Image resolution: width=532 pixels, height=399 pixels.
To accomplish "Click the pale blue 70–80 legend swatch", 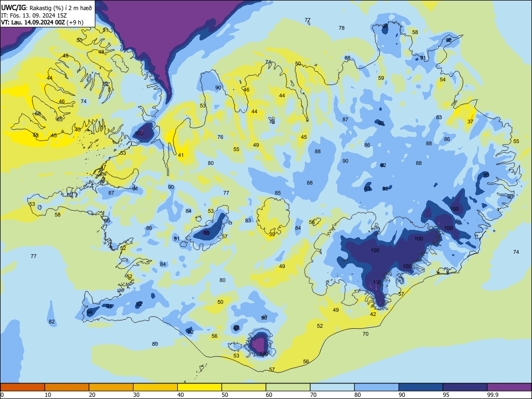I will [332, 387].
